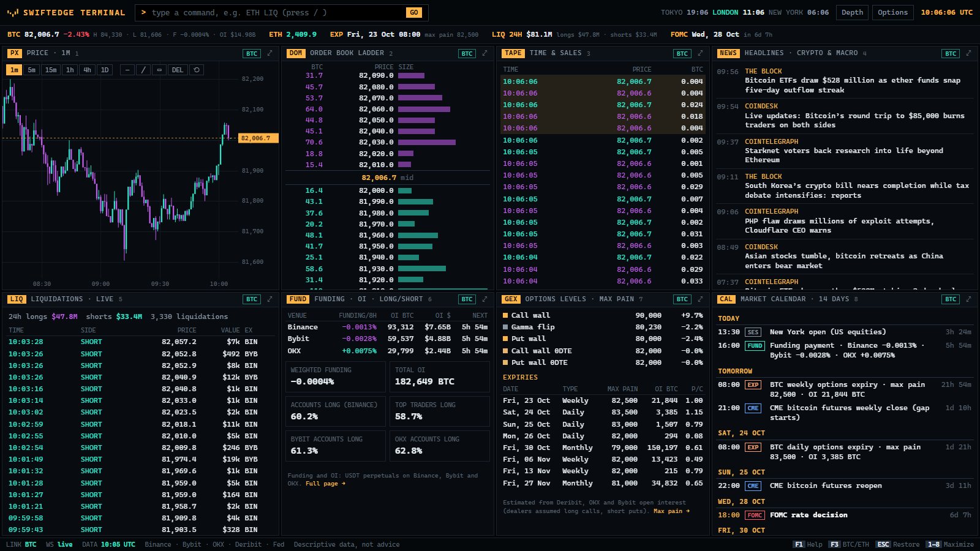Click the F3 BTC/ETH switch shortcut
980x551 pixels.
(848, 544)
